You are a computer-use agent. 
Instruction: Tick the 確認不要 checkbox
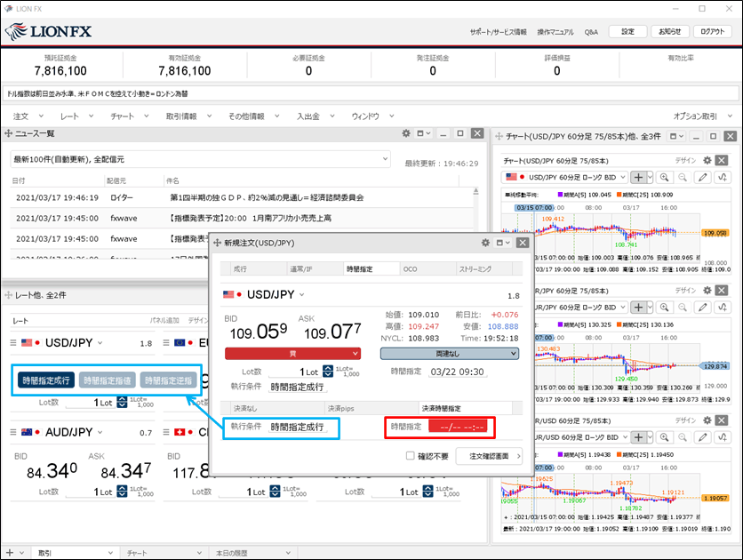coord(411,456)
